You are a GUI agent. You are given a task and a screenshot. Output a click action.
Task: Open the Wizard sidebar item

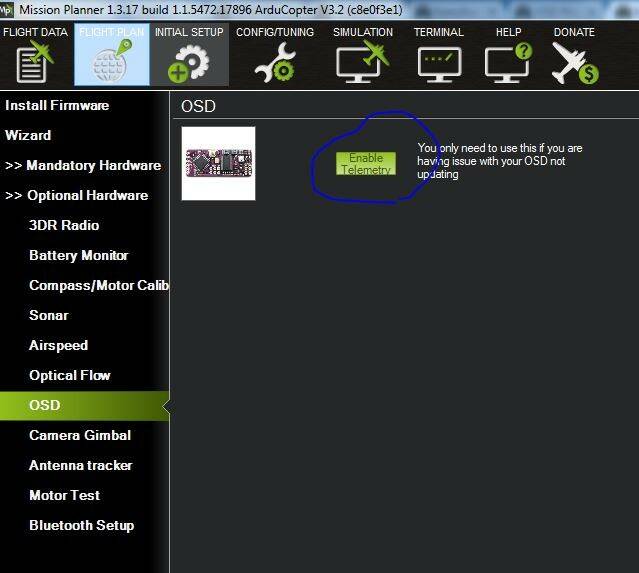point(28,135)
